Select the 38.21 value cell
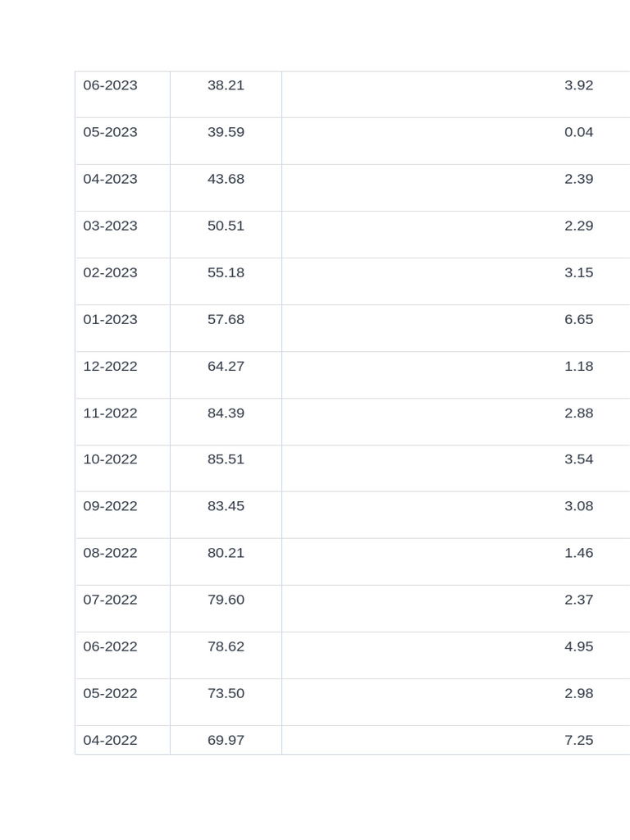 (x=226, y=85)
